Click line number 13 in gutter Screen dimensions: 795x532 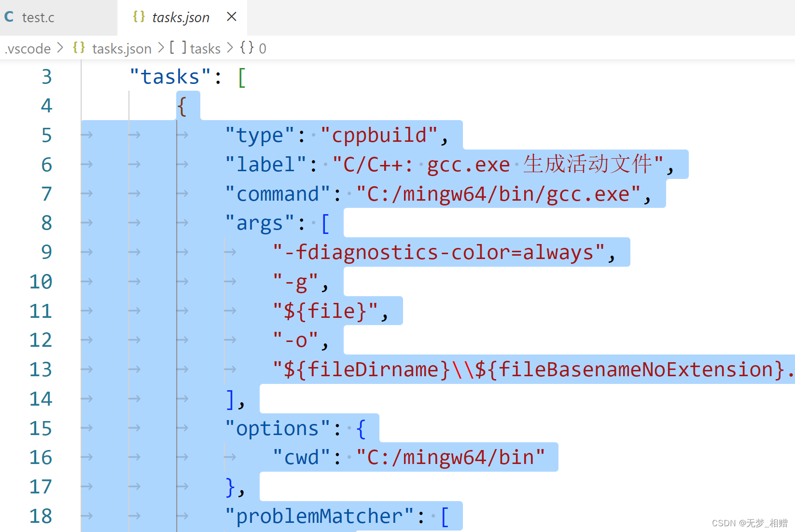coord(41,370)
